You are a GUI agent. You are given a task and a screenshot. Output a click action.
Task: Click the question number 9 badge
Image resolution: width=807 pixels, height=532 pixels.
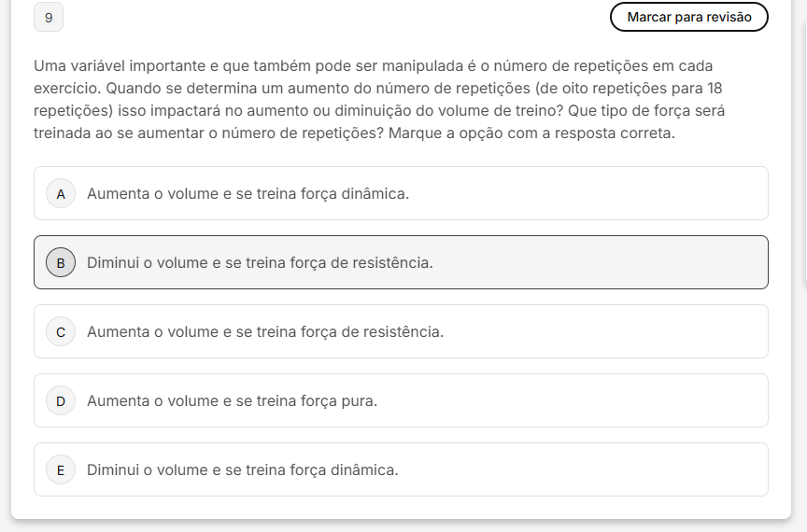pyautogui.click(x=49, y=17)
